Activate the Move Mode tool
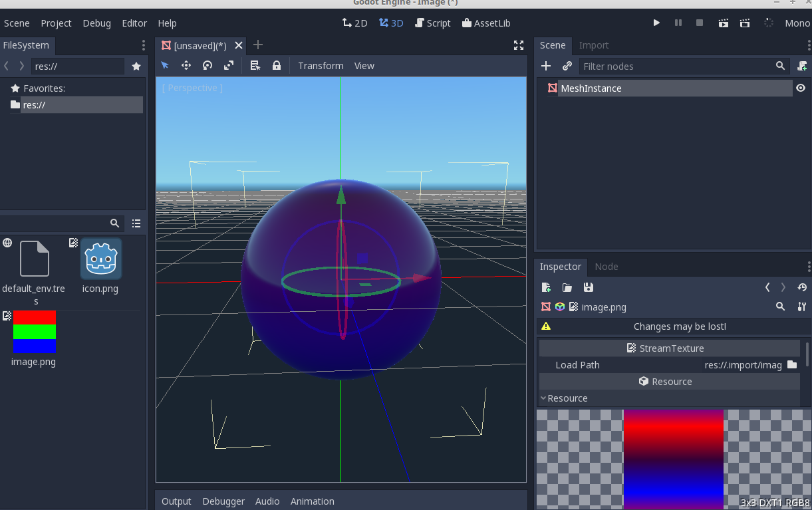The height and width of the screenshot is (510, 812). click(186, 65)
